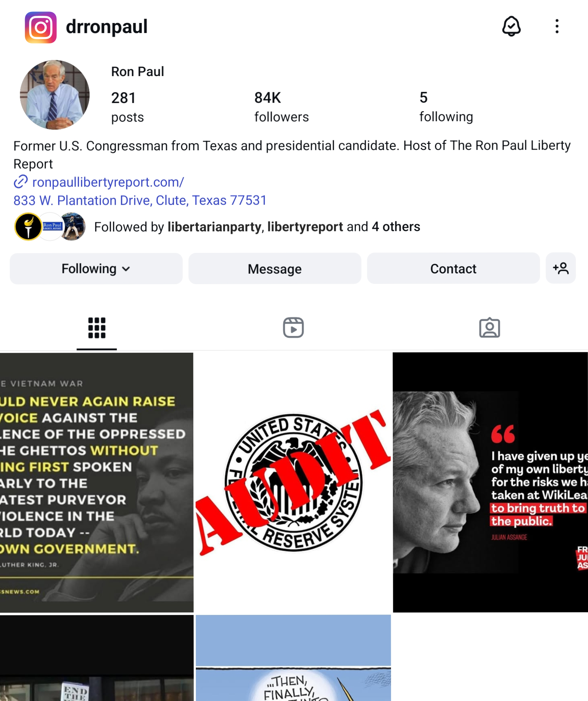
Task: Open the Clute, Texas address link
Action: (140, 200)
